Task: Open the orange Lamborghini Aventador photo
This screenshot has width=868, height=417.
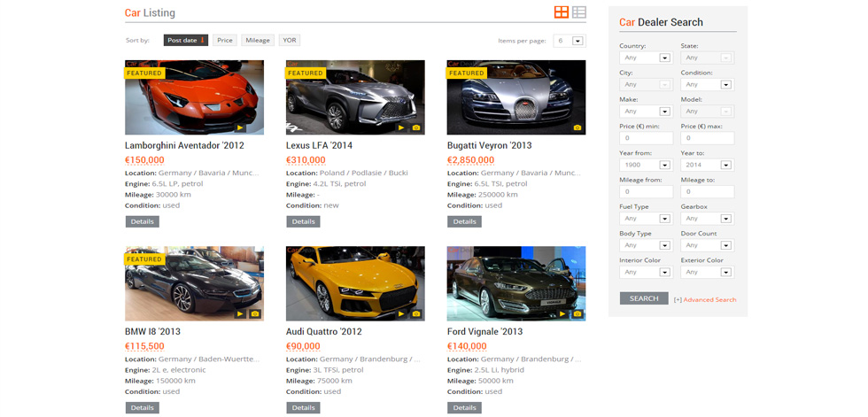Action: pos(194,97)
